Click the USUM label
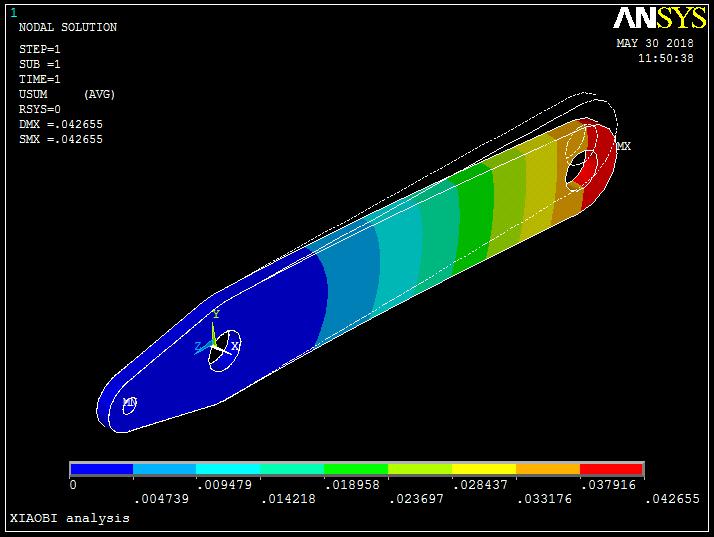Screen dimensions: 714x537 click(33, 94)
